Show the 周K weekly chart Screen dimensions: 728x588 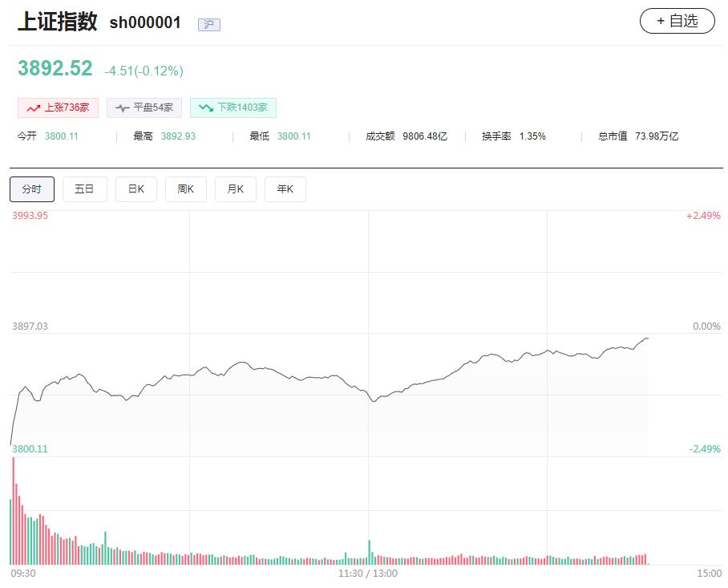pos(186,189)
